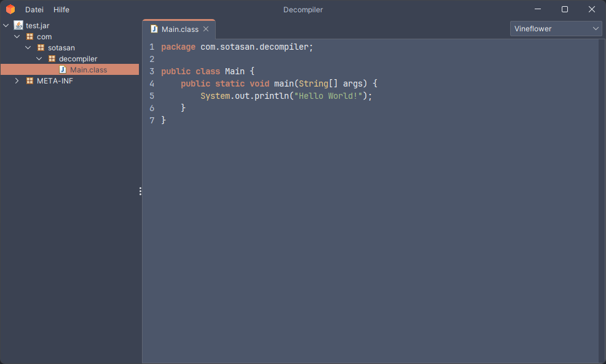Open the Vineflower decompiler dropdown
Screen dimensions: 606x364
[x=556, y=29]
